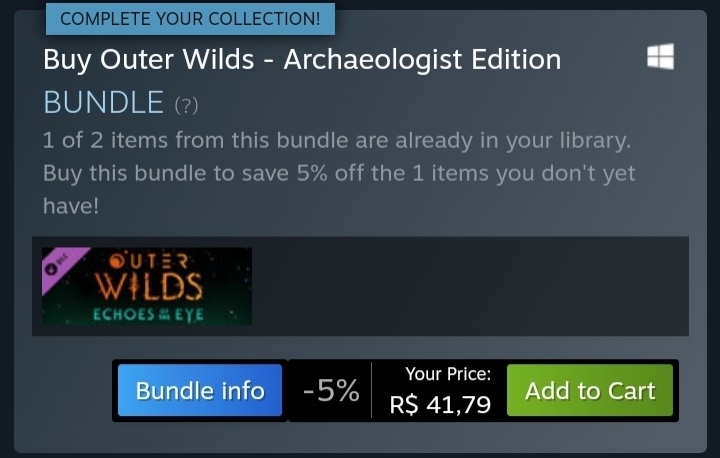This screenshot has width=720, height=458.
Task: Click the 'Echoes of the Eye' caption on thumbnail
Action: pos(148,315)
